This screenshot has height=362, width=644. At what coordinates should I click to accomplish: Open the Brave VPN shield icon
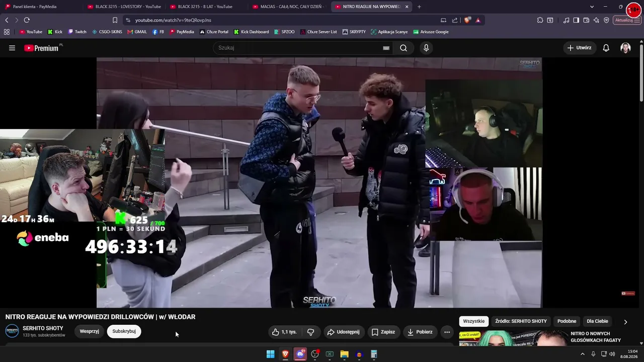(606, 20)
